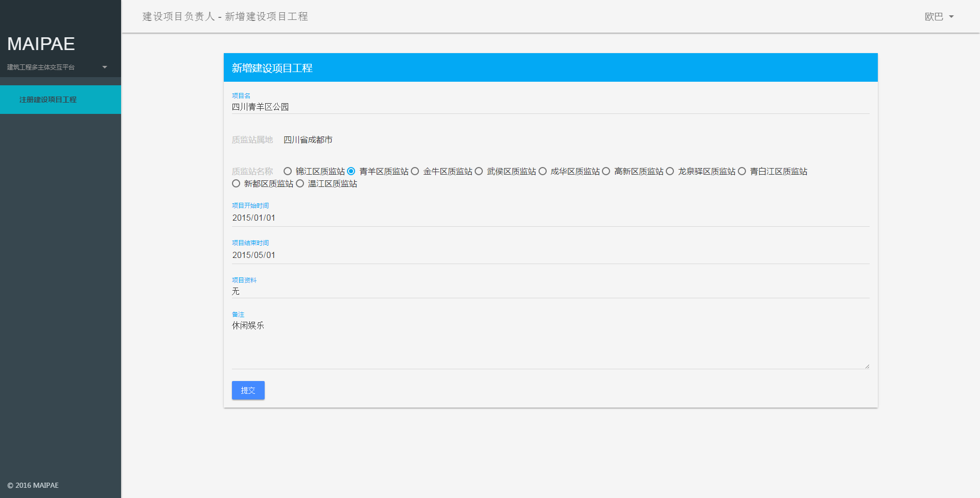
Task: Select the 金牛区质监站 radio button
Action: click(414, 171)
